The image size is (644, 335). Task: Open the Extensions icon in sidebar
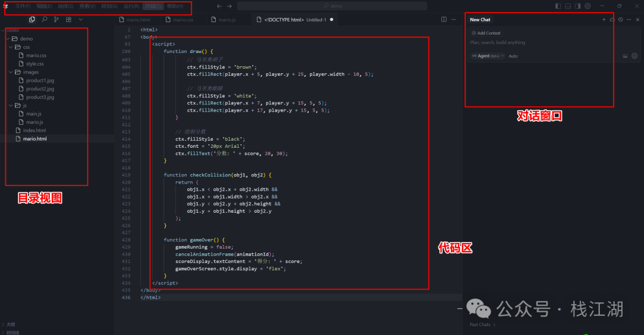click(69, 19)
